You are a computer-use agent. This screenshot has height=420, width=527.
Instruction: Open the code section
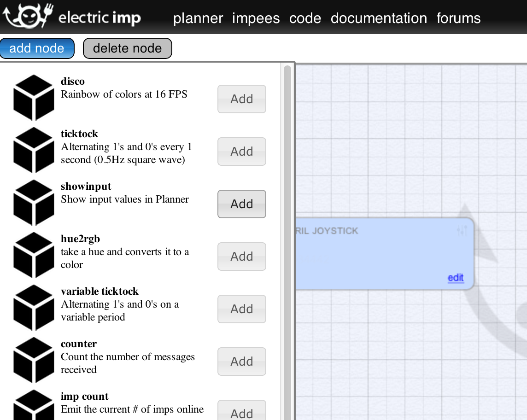click(305, 18)
